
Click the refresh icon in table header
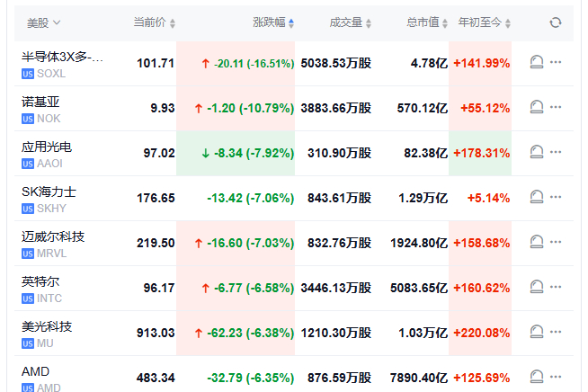556,22
